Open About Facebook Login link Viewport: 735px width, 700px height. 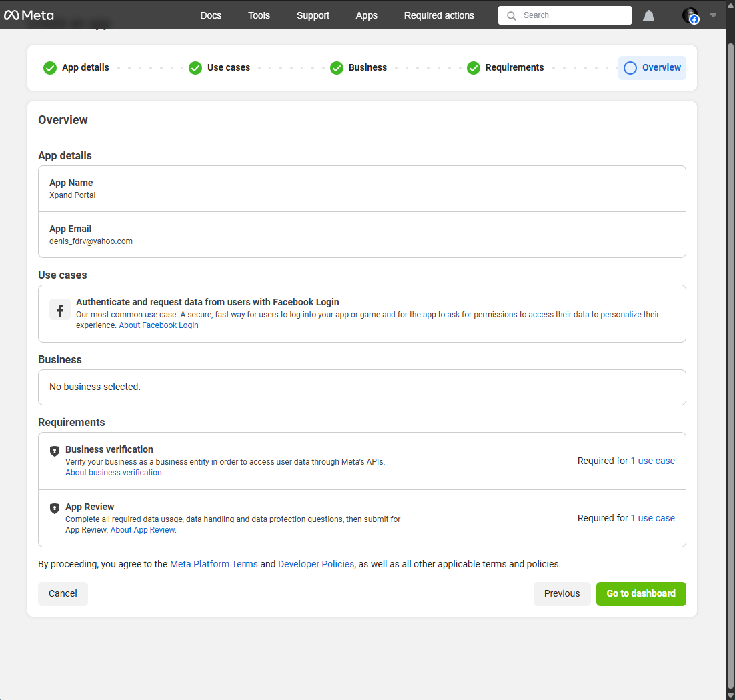(x=159, y=325)
